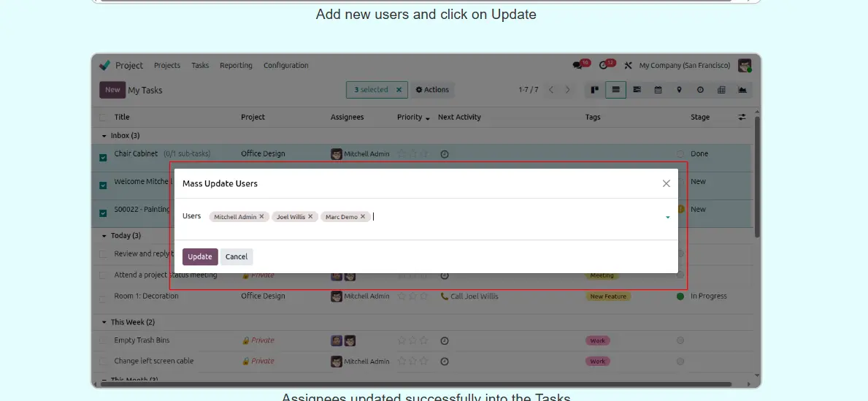Click the In Progress green status dot
This screenshot has width=868, height=401.
680,297
